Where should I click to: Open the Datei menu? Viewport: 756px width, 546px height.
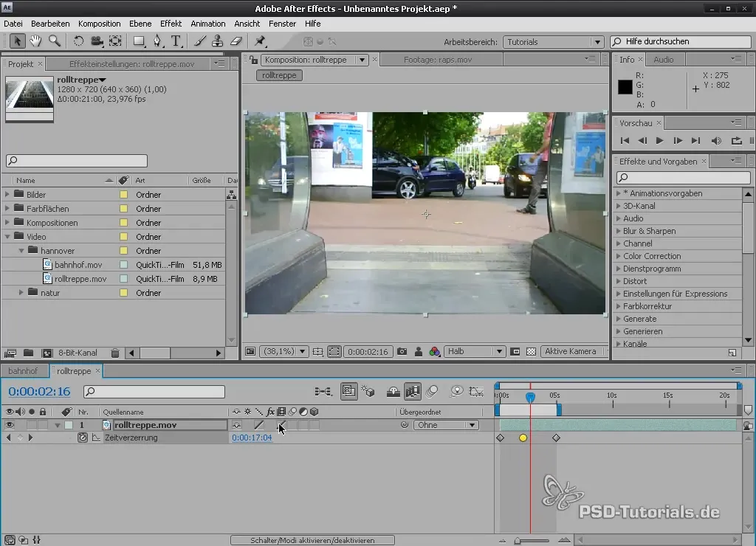coord(13,24)
